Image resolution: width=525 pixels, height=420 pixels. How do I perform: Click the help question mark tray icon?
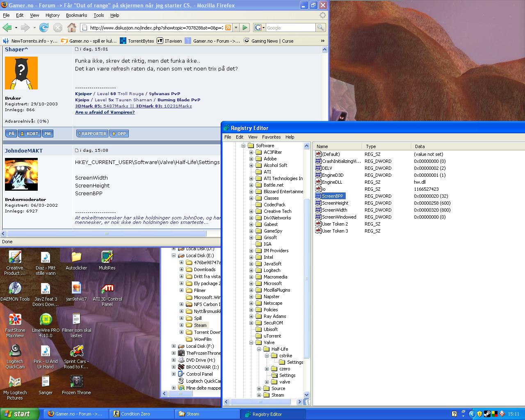[454, 414]
